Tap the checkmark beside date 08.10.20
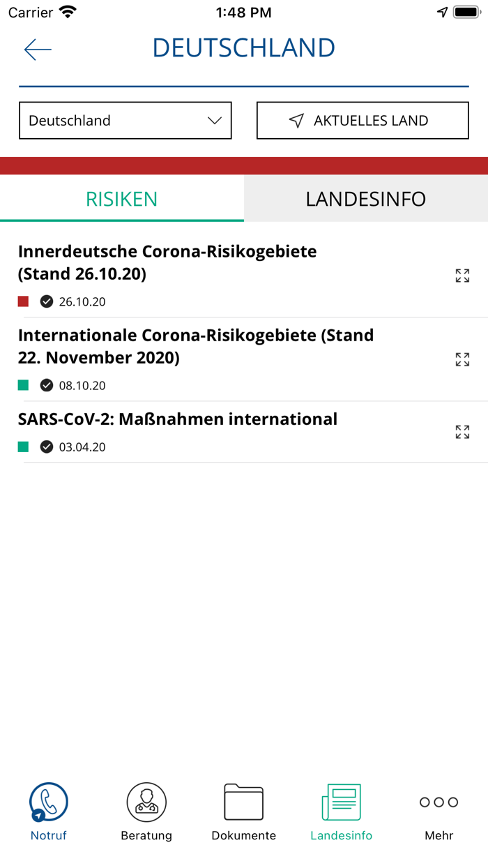Screen dimensions: 488x868 coord(47,385)
